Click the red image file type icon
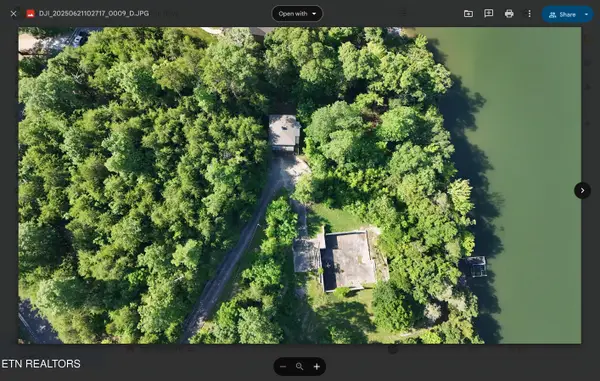The image size is (600, 381). [31, 14]
